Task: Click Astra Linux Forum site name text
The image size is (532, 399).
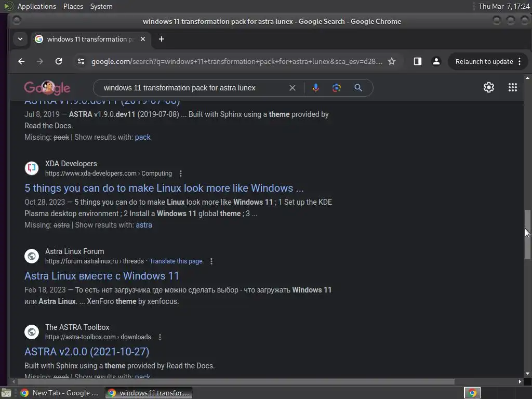Action: tap(75, 251)
